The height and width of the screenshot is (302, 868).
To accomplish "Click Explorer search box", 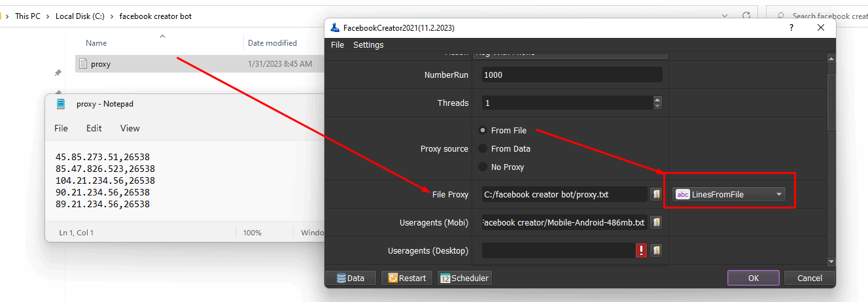I will pyautogui.click(x=818, y=16).
